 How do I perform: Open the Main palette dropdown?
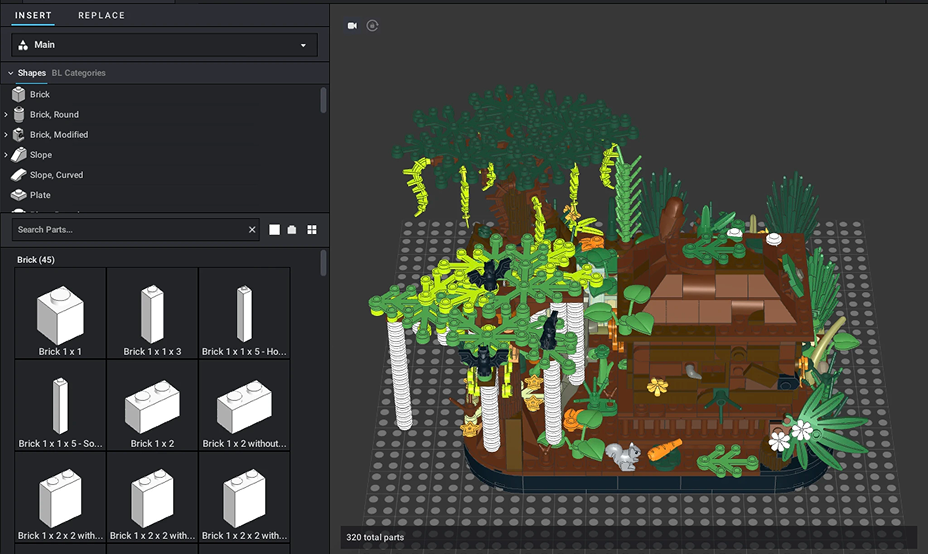pyautogui.click(x=165, y=45)
